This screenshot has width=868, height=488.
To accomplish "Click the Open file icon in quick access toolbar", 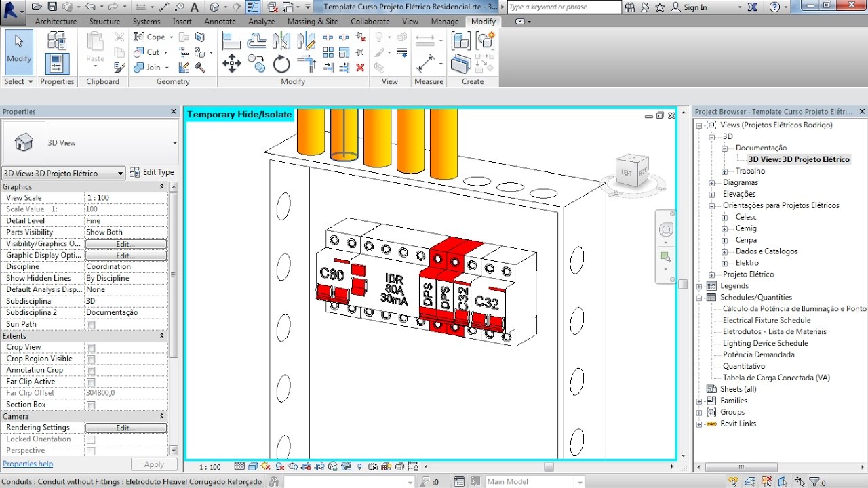I will click(x=37, y=7).
